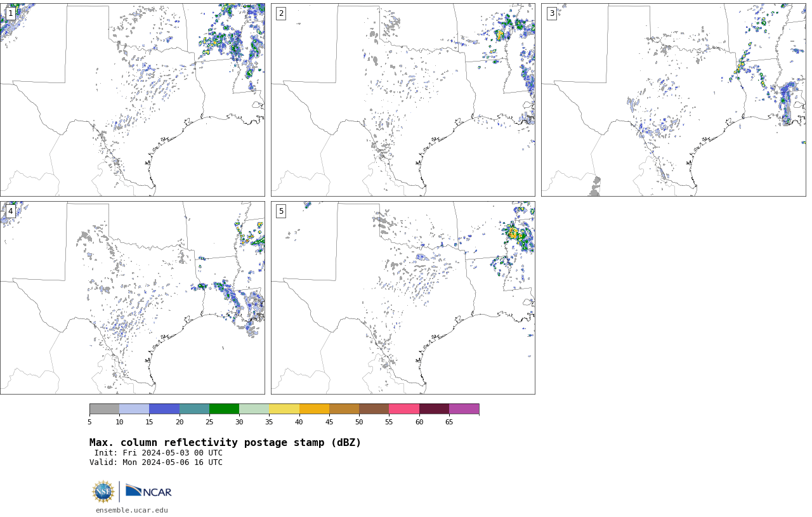This screenshot has height=517, width=812.
Task: Click the Valid: Mon 2024-05-06 16 UTC text
Action: tap(156, 462)
